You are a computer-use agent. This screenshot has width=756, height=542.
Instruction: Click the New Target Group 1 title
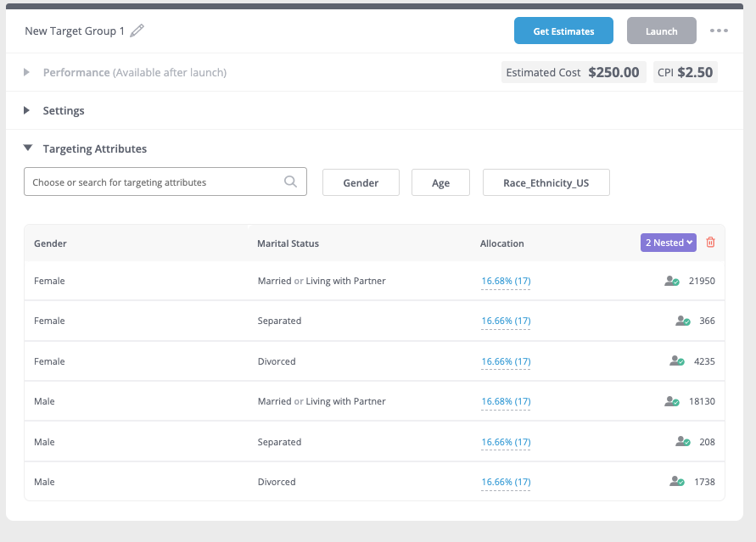75,31
